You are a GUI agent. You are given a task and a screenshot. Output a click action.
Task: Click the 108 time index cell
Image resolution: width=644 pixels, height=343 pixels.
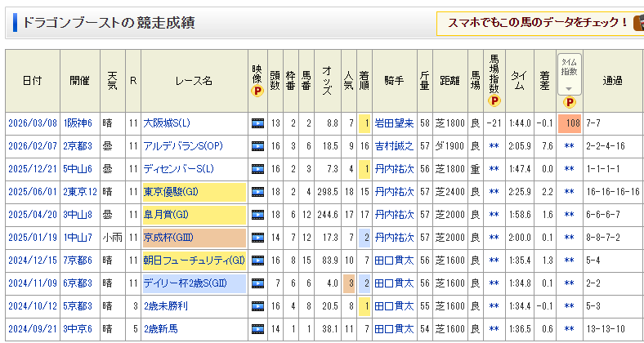click(570, 123)
